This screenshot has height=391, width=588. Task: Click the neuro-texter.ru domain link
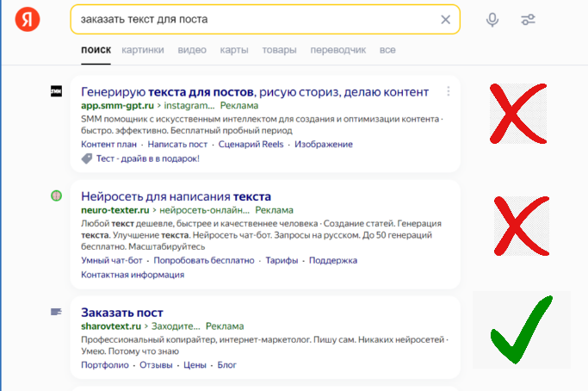tap(115, 210)
